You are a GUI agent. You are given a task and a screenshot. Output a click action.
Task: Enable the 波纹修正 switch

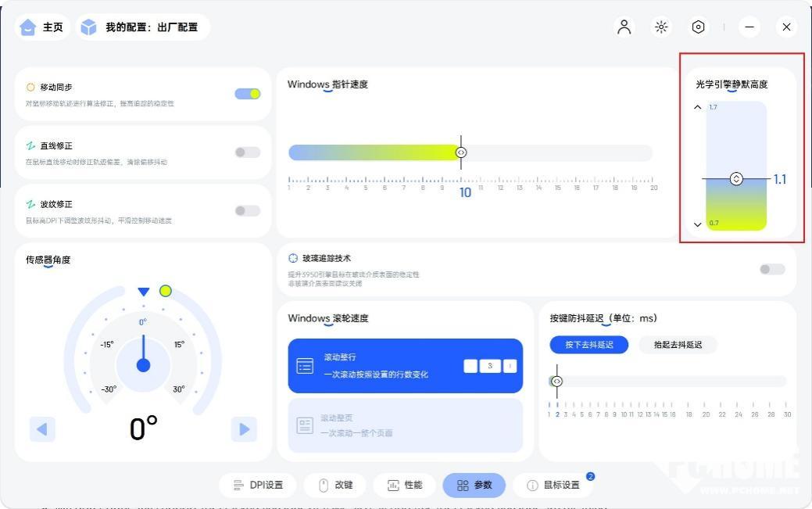pyautogui.click(x=248, y=211)
